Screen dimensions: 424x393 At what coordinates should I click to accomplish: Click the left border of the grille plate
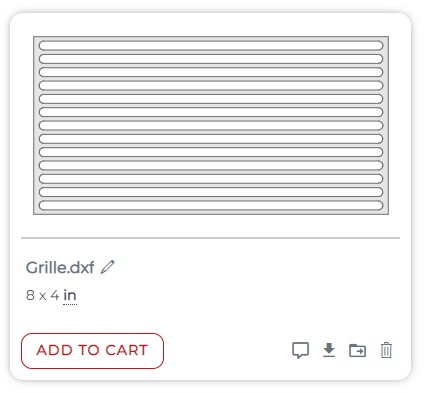click(36, 125)
